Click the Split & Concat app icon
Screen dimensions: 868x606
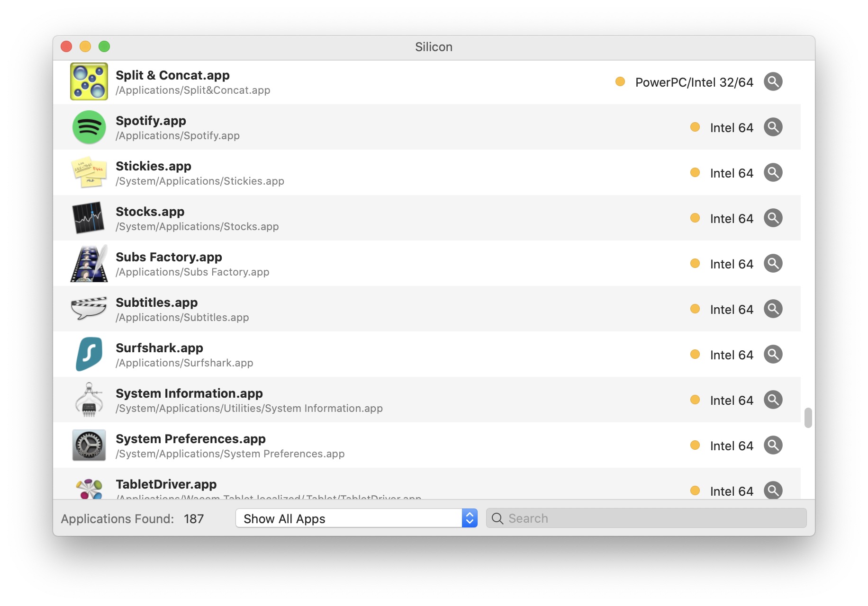point(89,81)
